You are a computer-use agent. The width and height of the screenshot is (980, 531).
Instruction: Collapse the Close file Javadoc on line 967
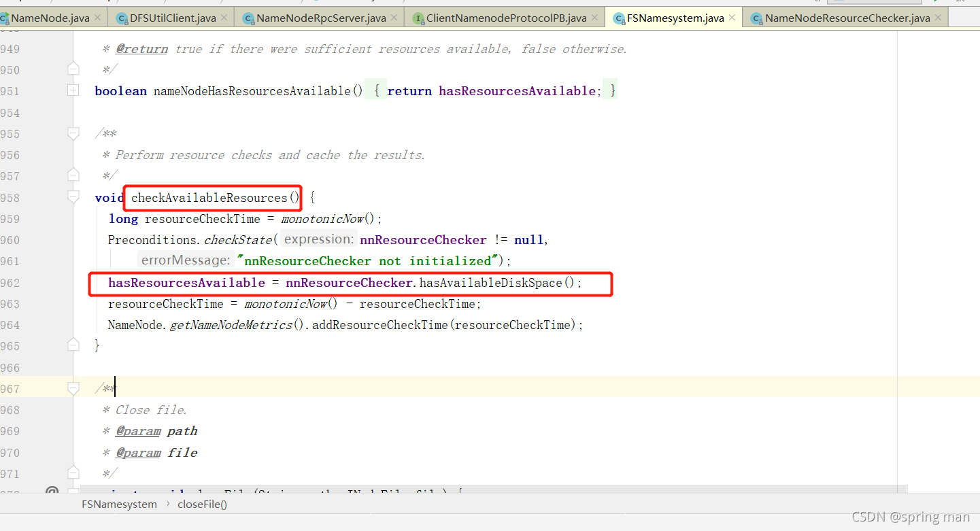click(73, 388)
